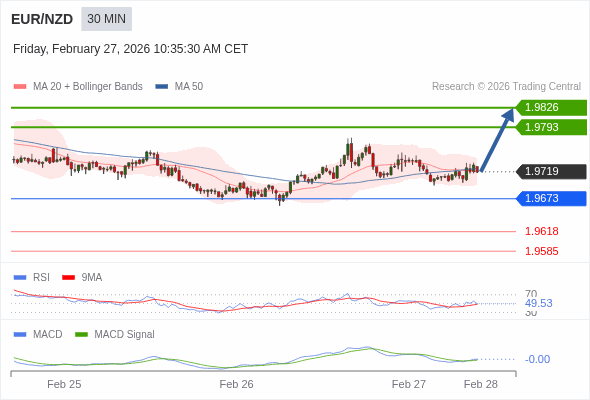Click the black 1.9719 current price tag
Viewport: 590px width, 400px height.
coord(551,171)
